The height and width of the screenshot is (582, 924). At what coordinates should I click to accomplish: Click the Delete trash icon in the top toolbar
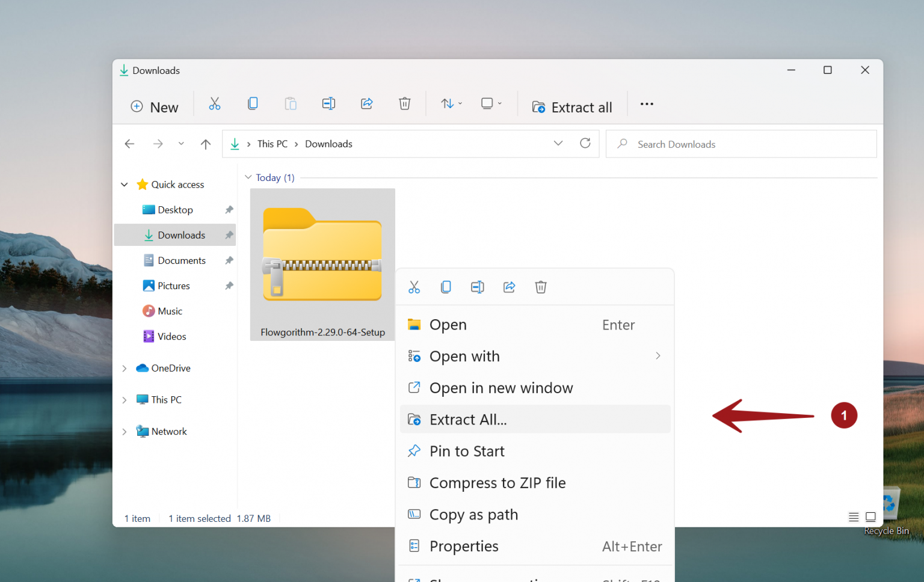tap(404, 104)
